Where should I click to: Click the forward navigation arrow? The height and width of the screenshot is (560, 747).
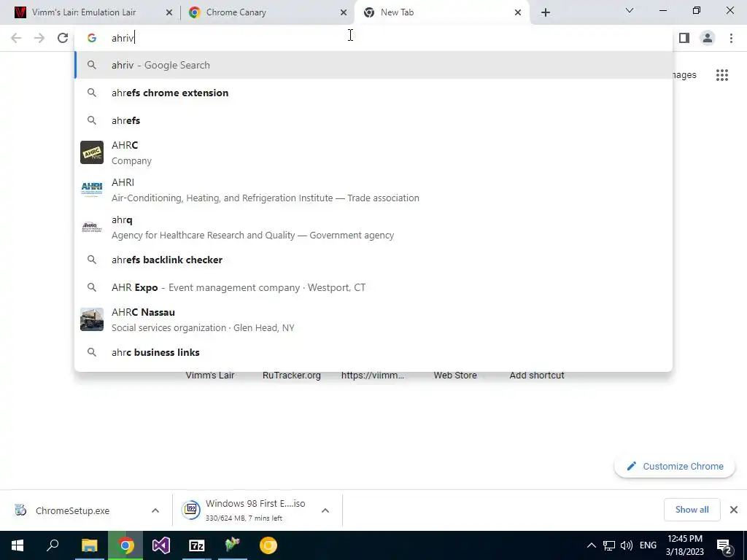[x=39, y=38]
